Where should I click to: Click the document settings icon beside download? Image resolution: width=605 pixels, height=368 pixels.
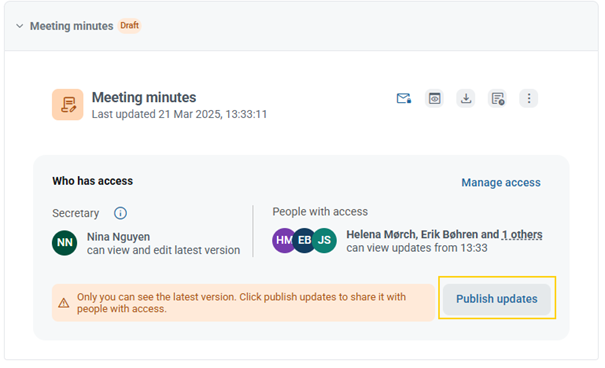[497, 98]
